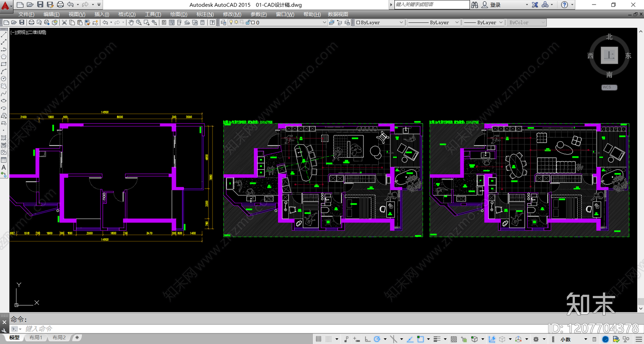Select the Table tool in draw toolbar
Image resolution: width=644 pixels, height=344 pixels.
(x=4, y=160)
